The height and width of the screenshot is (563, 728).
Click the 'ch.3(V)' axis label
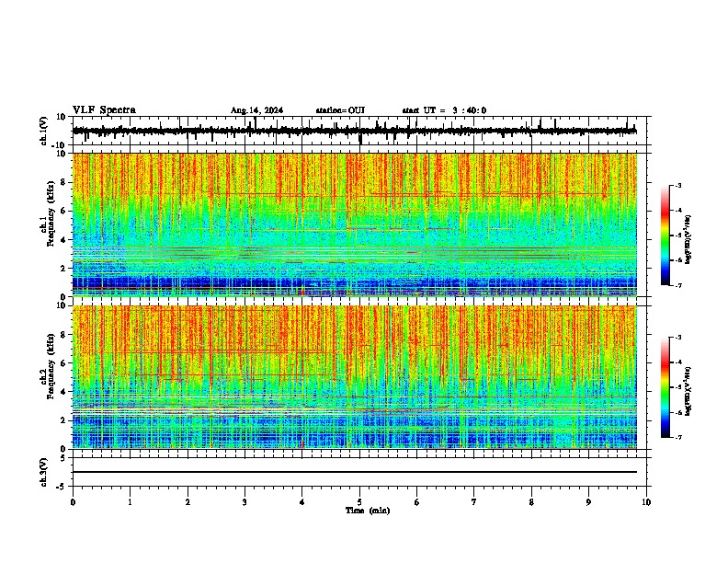(x=44, y=472)
